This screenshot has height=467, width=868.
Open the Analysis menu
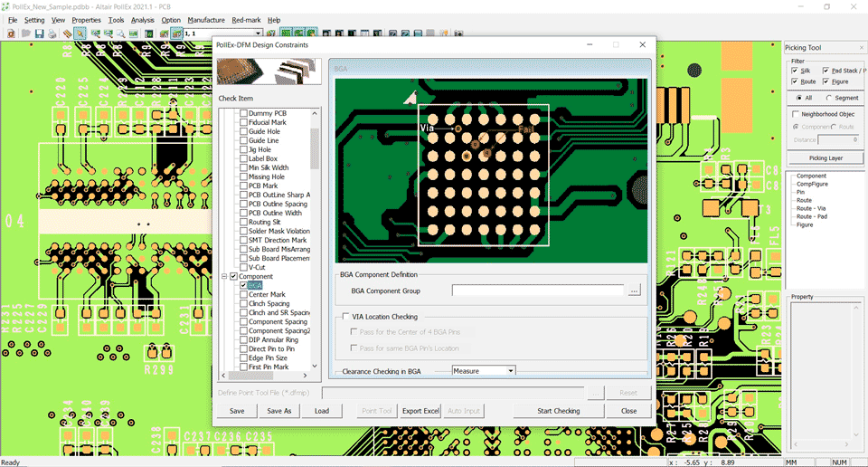[x=142, y=20]
